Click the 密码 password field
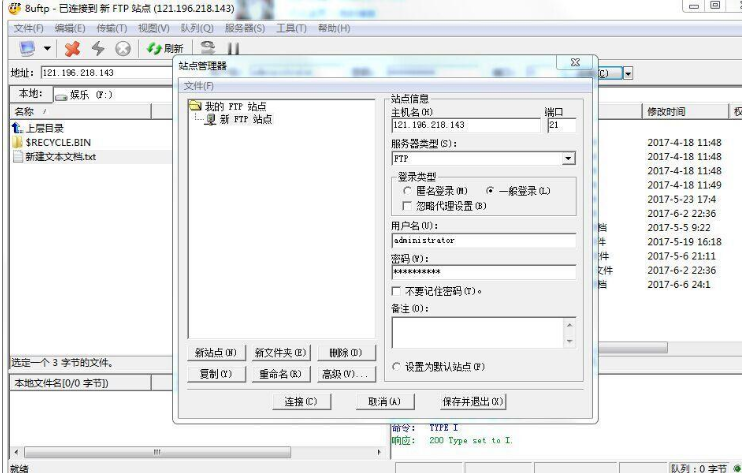 484,272
